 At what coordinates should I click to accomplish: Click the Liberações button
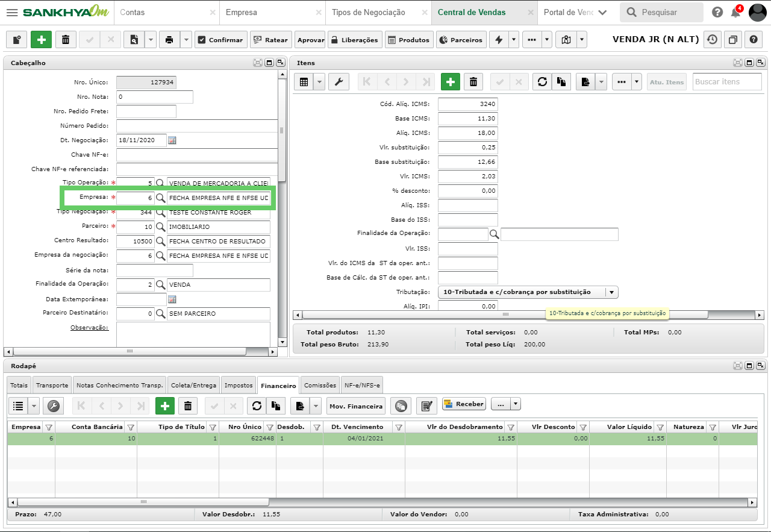(355, 40)
